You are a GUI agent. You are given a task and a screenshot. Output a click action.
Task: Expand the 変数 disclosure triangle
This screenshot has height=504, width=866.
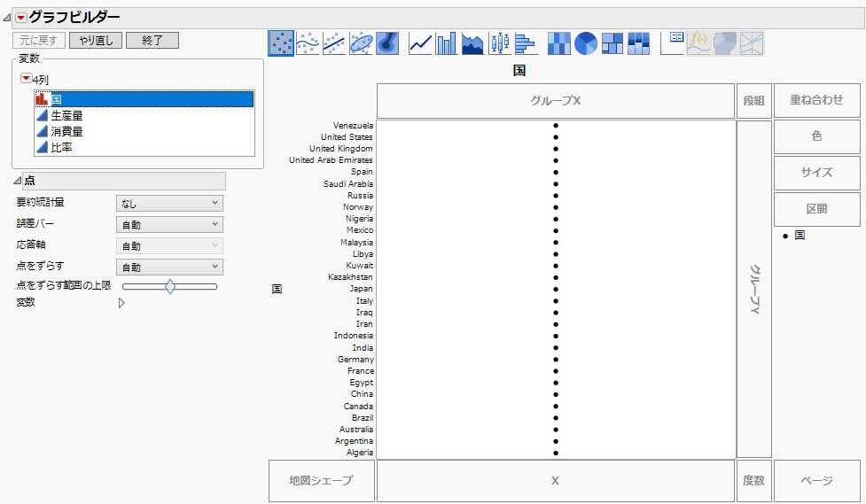121,303
